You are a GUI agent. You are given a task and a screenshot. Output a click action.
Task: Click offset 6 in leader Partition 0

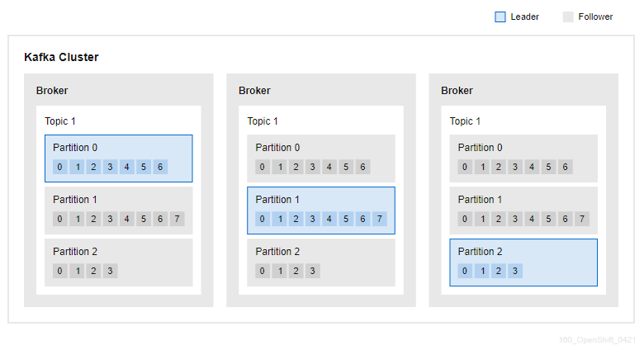pyautogui.click(x=160, y=167)
